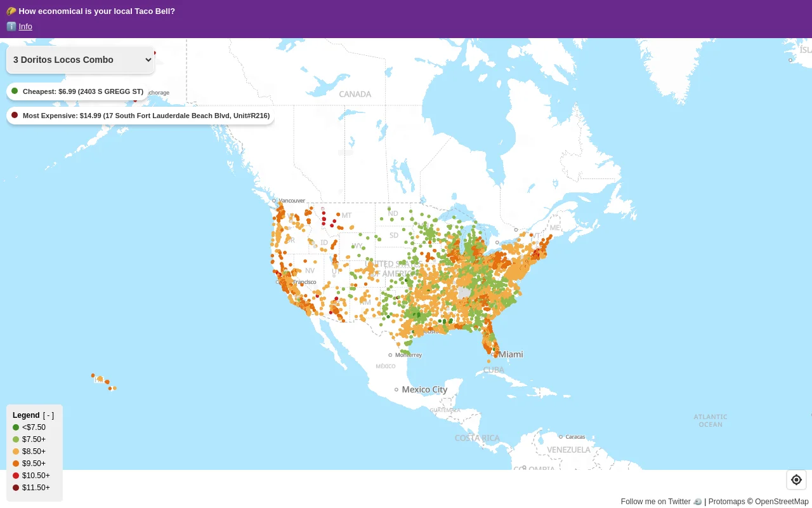Open the Follow me on Twitter link
Viewport: 812px width, 508px height.
pyautogui.click(x=662, y=502)
